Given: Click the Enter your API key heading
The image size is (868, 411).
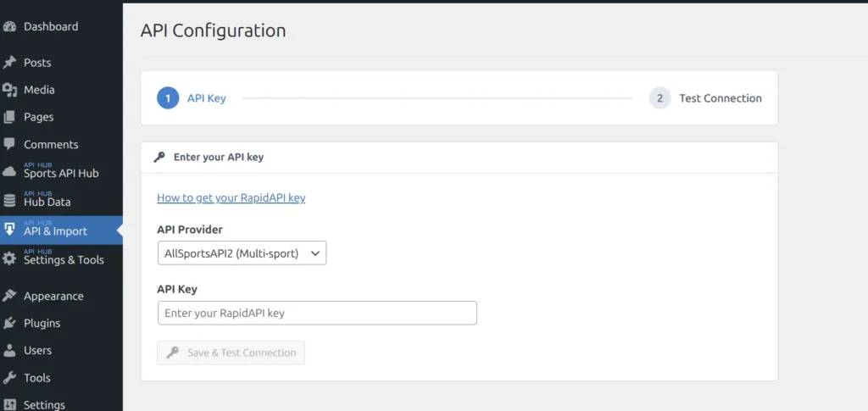Looking at the screenshot, I should (x=219, y=157).
